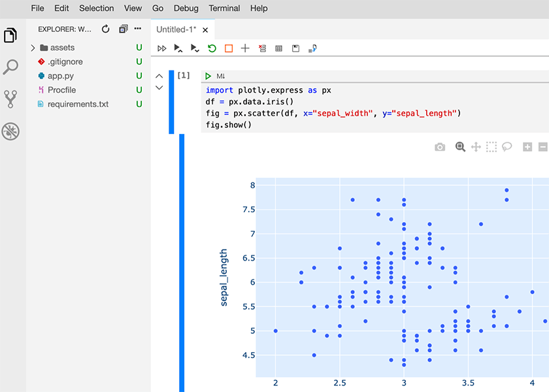Convert cell to markdown with M↓

click(221, 76)
